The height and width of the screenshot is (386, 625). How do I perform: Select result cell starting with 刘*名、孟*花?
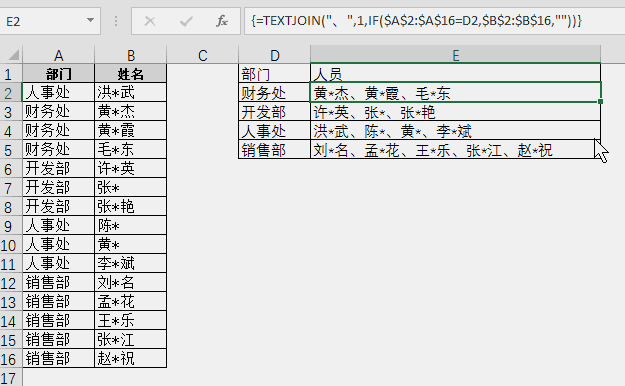(456, 150)
